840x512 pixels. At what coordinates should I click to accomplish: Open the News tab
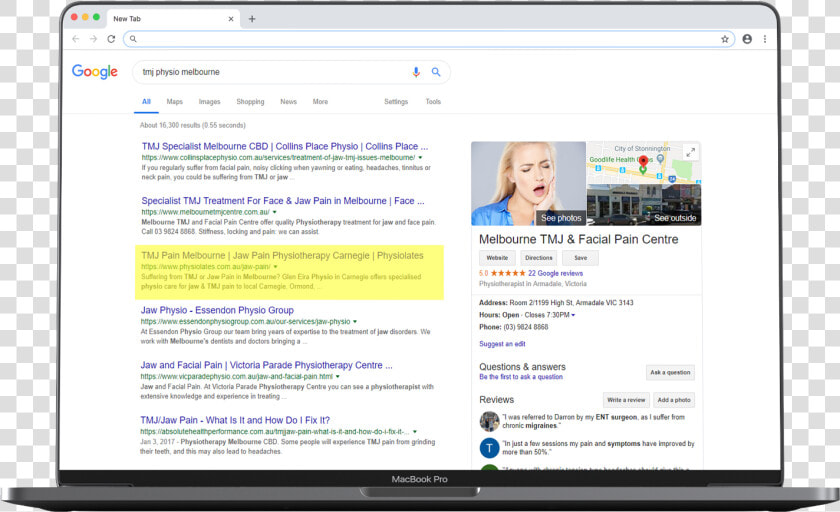click(x=288, y=102)
